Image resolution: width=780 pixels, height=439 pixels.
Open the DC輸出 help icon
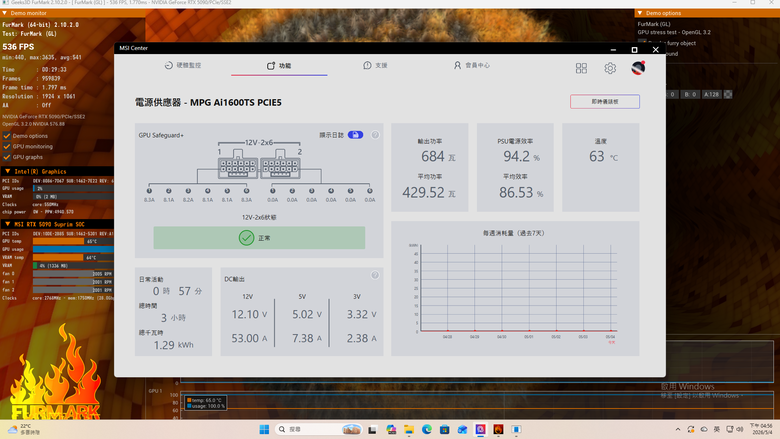click(375, 275)
